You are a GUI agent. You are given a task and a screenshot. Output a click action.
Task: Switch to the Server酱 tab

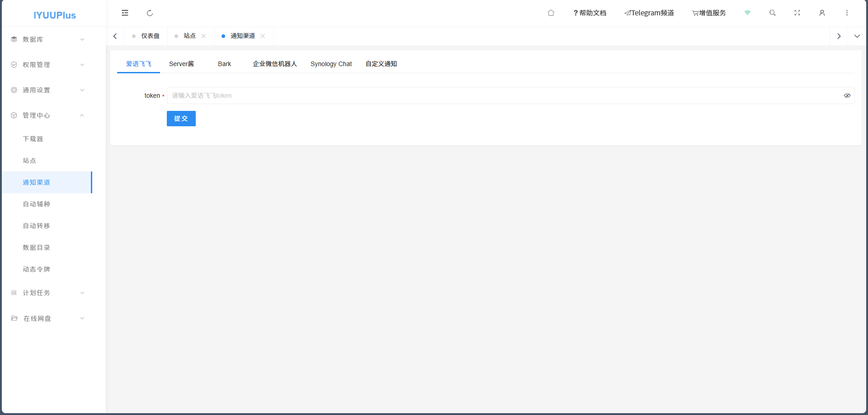click(x=181, y=64)
